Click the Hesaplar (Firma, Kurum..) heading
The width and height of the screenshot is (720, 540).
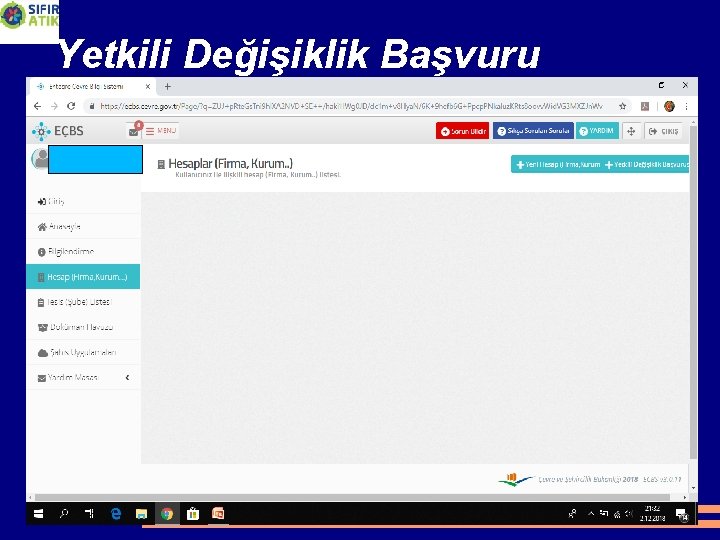click(231, 163)
